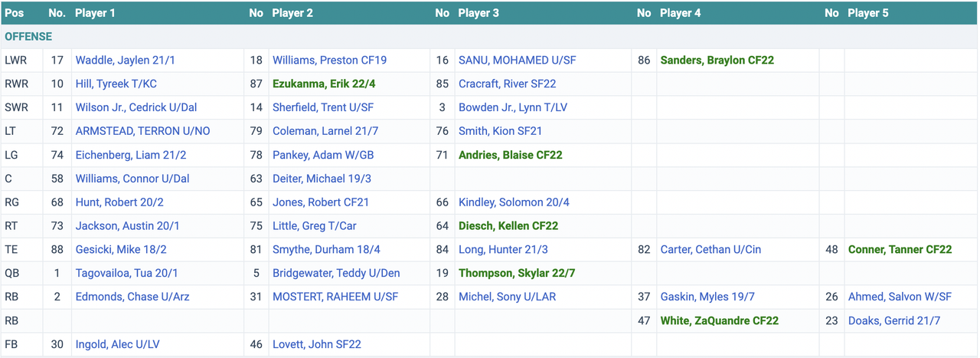Click the Player 1 column header
The width and height of the screenshot is (980, 358).
(x=96, y=13)
